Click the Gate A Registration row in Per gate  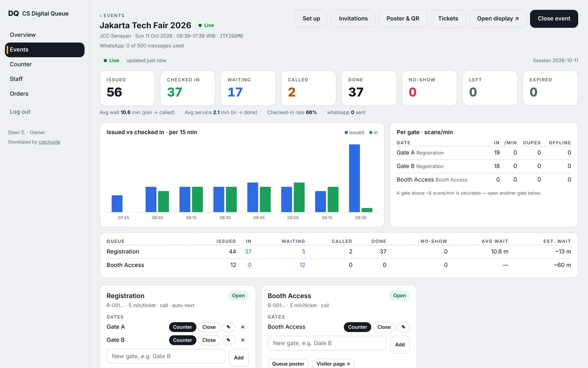pyautogui.click(x=484, y=153)
